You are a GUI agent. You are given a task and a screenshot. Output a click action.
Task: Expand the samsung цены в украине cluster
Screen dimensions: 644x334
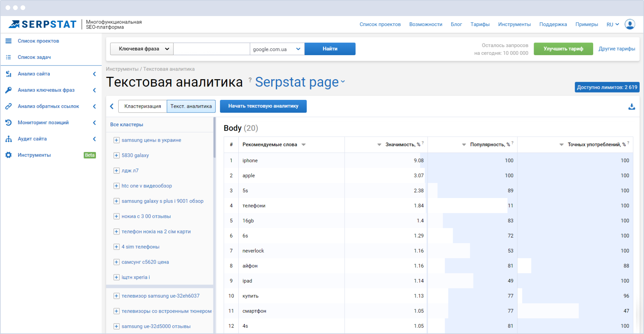click(116, 140)
